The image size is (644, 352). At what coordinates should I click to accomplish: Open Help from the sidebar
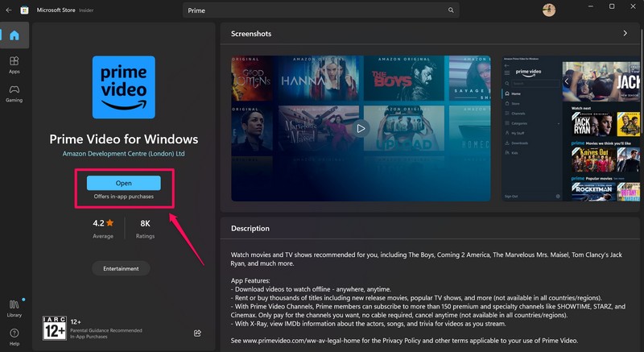(x=15, y=336)
